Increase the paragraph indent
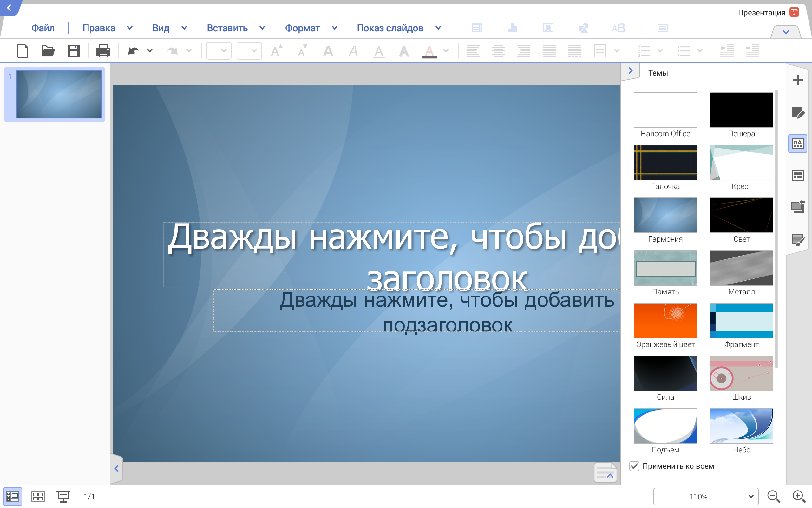Image resolution: width=812 pixels, height=508 pixels. (x=752, y=51)
